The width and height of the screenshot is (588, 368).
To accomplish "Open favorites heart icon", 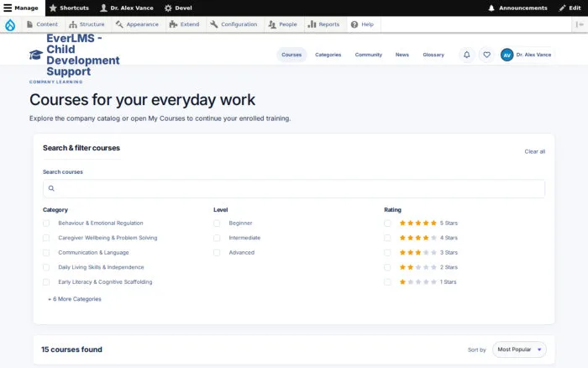I will (x=486, y=55).
